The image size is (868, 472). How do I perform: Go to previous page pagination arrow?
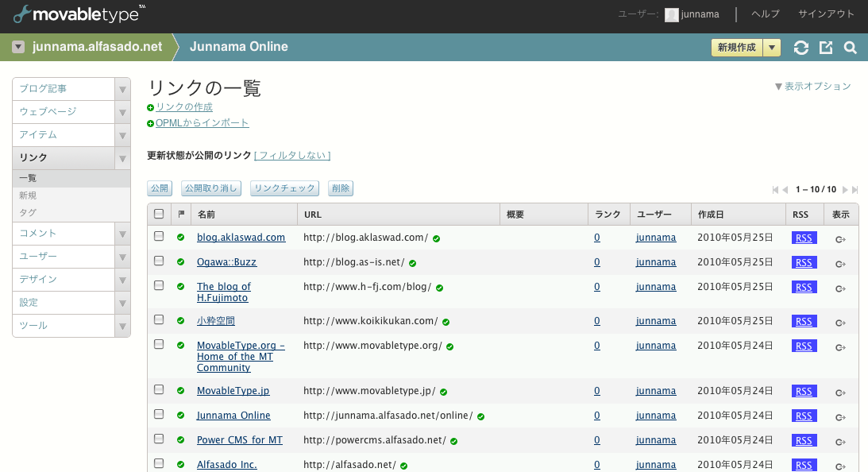coord(785,190)
